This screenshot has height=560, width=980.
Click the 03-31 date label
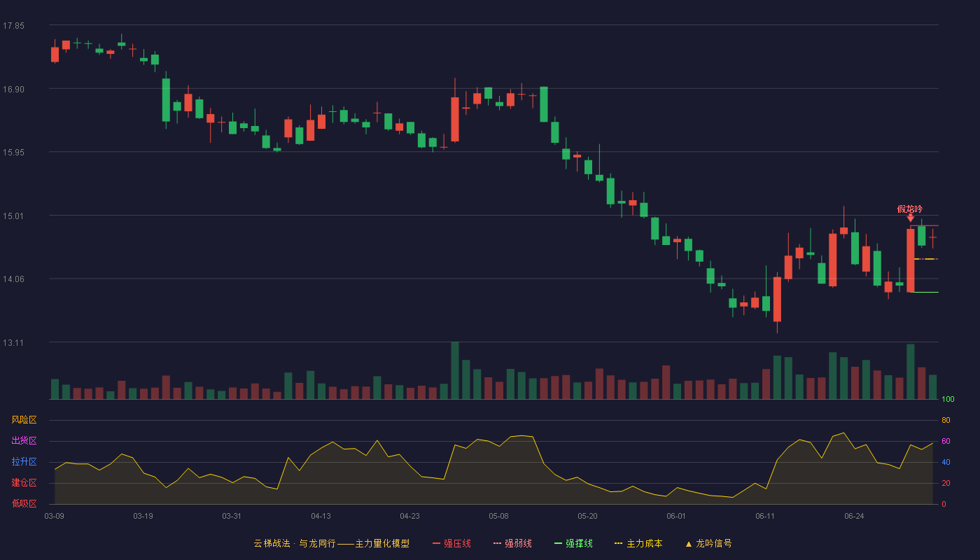pyautogui.click(x=232, y=516)
